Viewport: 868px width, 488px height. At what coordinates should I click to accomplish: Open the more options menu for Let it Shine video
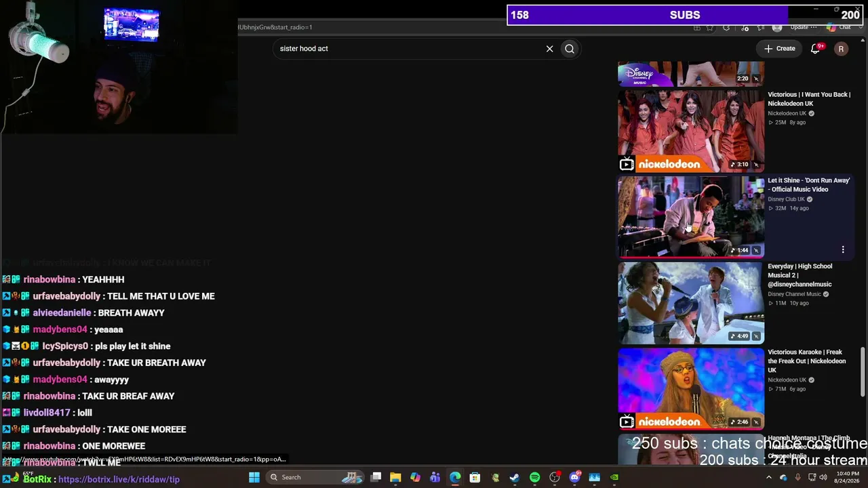(843, 250)
